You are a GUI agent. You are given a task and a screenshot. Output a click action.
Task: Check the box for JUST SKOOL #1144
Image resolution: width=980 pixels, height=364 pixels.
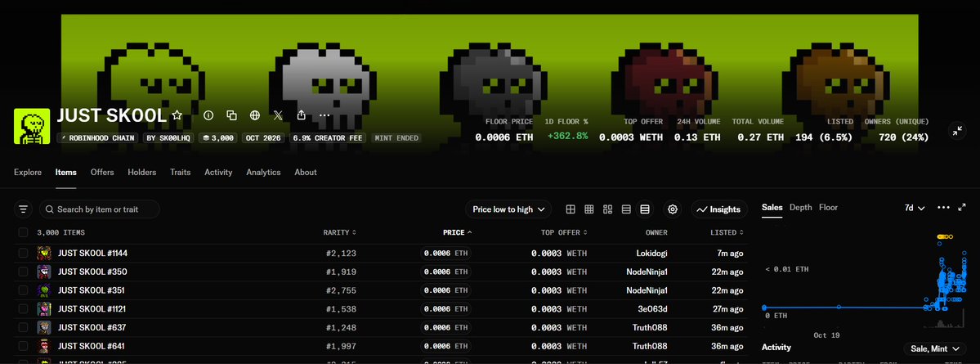(x=23, y=254)
